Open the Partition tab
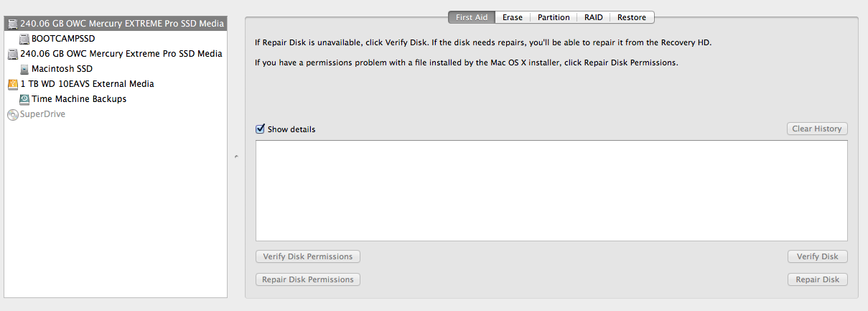Screen dimensions: 868x311 coord(554,17)
